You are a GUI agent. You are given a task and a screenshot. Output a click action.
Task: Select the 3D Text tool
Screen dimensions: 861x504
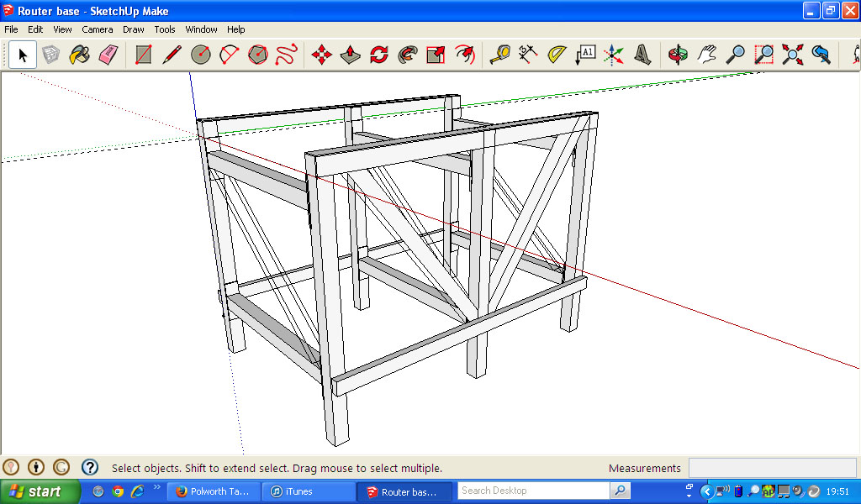pos(642,55)
